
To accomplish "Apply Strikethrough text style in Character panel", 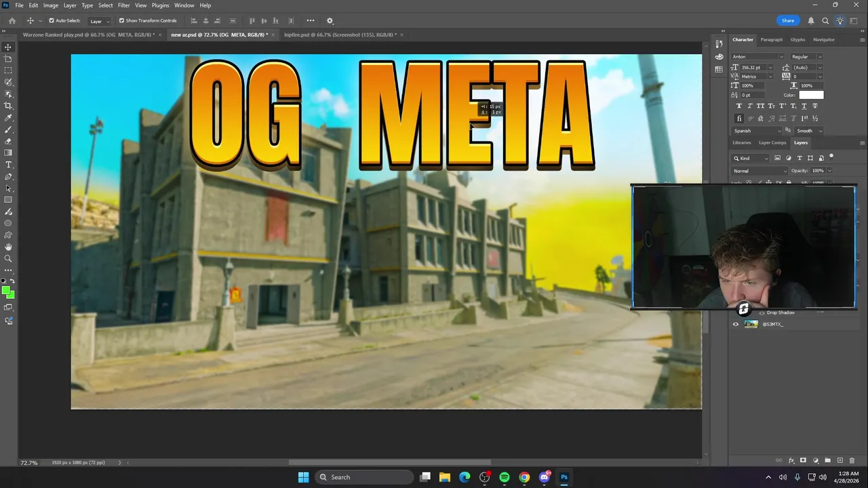I will coord(814,106).
